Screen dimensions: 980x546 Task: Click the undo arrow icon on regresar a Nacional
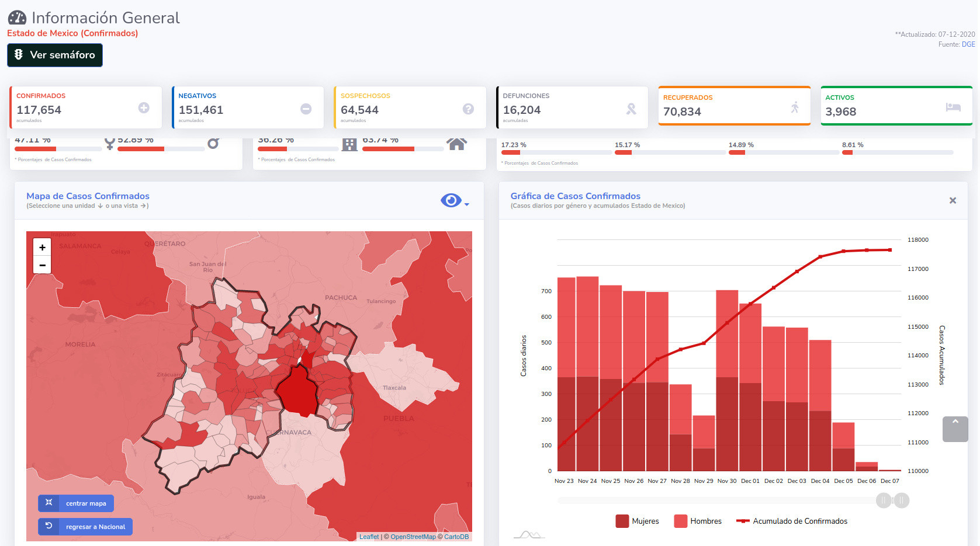49,526
